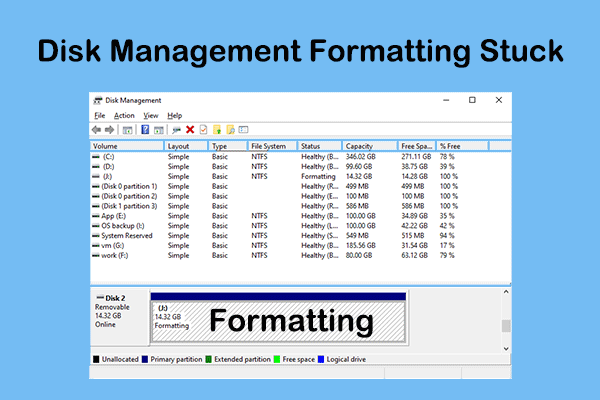600x400 pixels.
Task: Click the "99.60 GB" capacity cell
Action: coord(359,167)
